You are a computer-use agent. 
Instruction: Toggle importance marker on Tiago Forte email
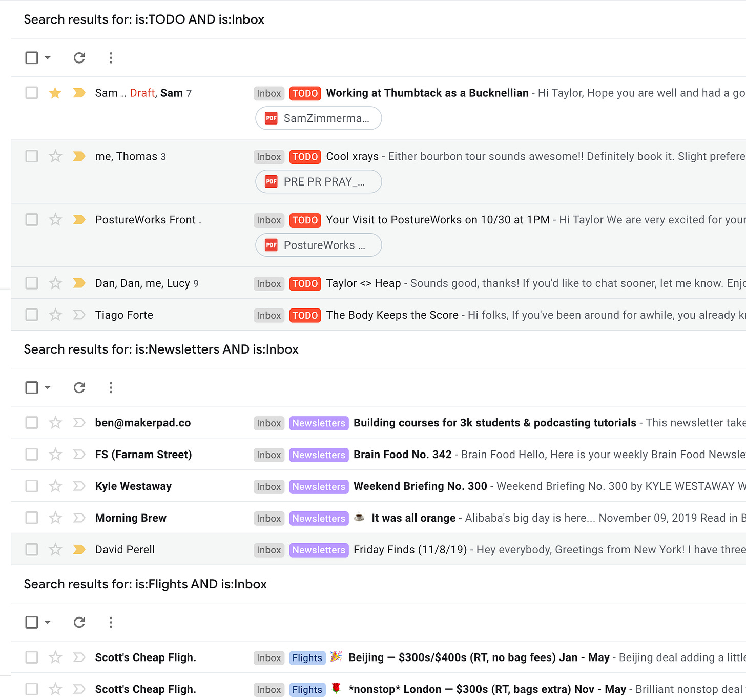coord(79,315)
